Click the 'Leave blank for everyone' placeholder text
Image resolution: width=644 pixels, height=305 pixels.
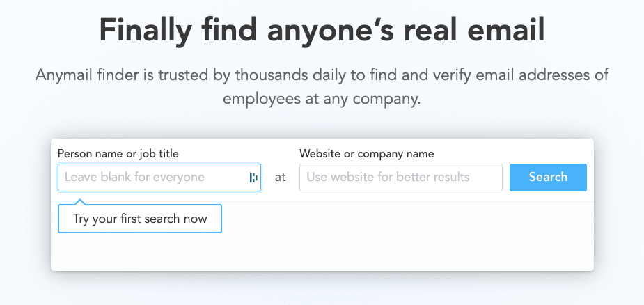(134, 178)
